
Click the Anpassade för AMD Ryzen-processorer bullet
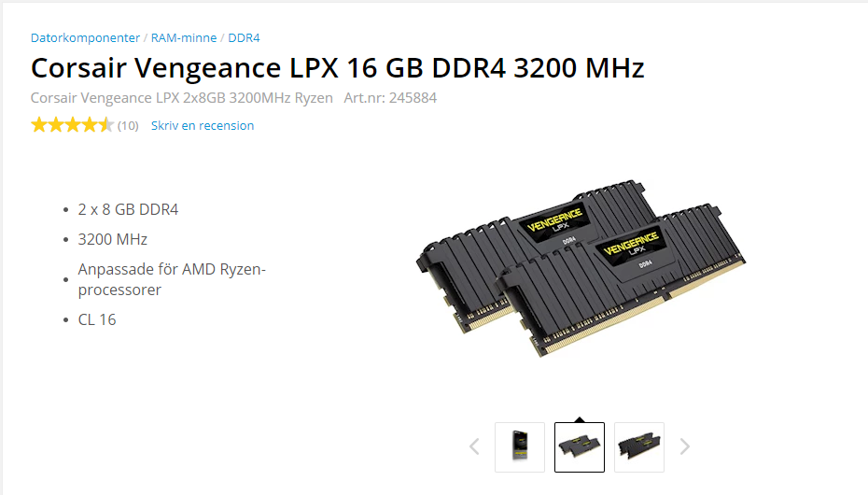[172, 279]
